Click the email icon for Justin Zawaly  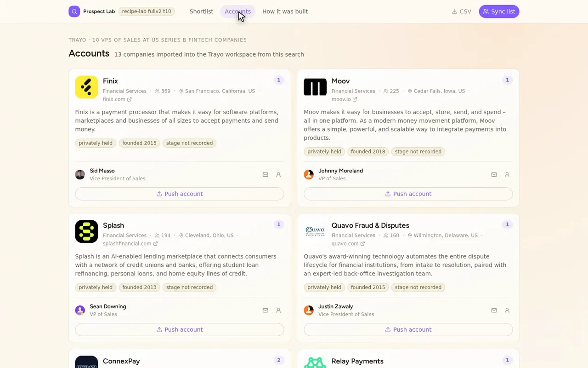494,310
